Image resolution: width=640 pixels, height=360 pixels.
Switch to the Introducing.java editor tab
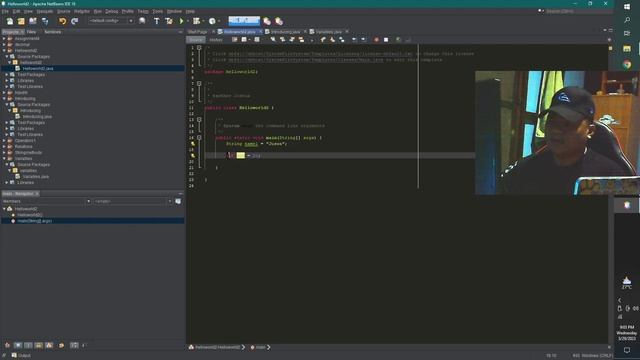pos(285,31)
